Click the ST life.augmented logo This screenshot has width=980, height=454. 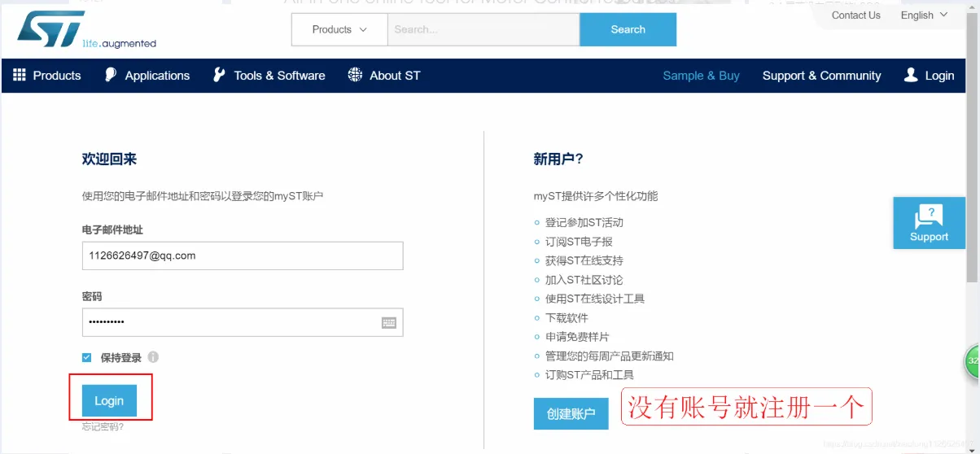85,29
